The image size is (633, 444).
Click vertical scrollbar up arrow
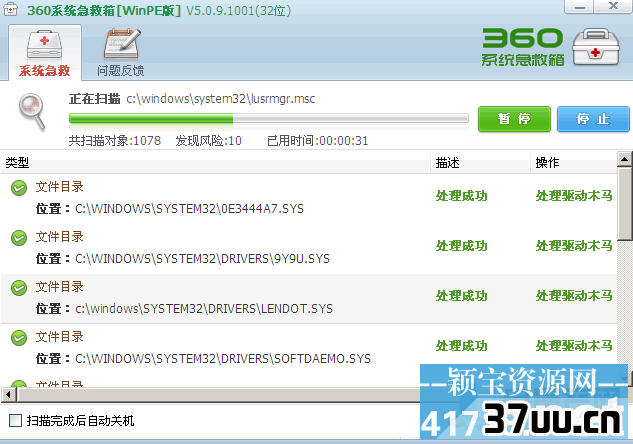[x=624, y=159]
